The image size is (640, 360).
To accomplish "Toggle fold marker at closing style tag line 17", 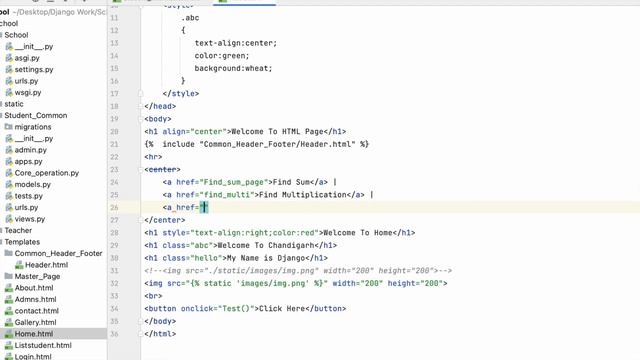I will tap(141, 93).
